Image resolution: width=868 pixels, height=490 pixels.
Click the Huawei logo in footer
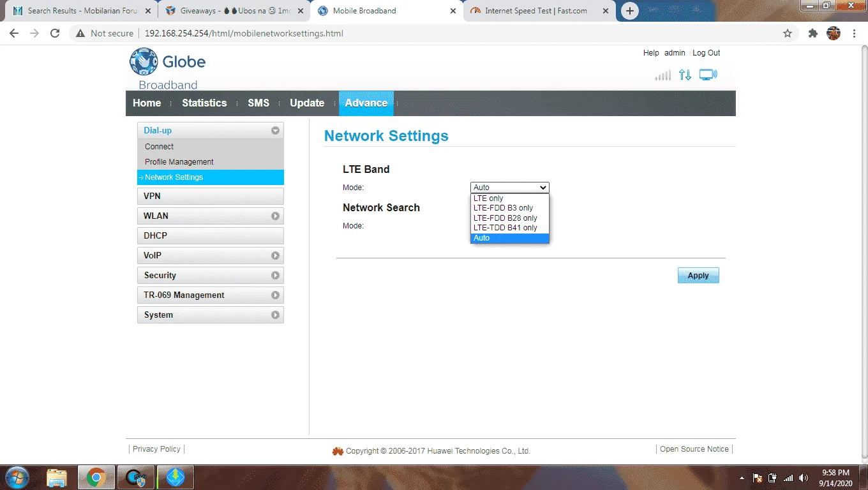(338, 451)
